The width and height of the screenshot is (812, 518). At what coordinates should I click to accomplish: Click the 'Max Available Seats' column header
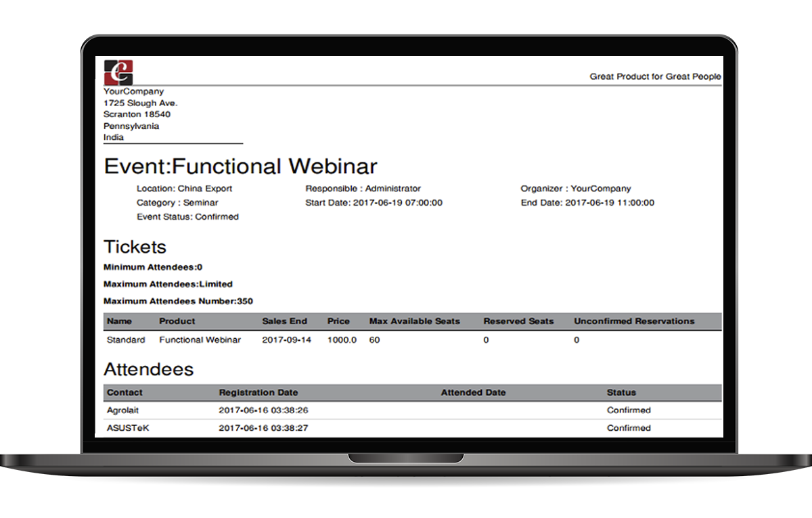[414, 321]
